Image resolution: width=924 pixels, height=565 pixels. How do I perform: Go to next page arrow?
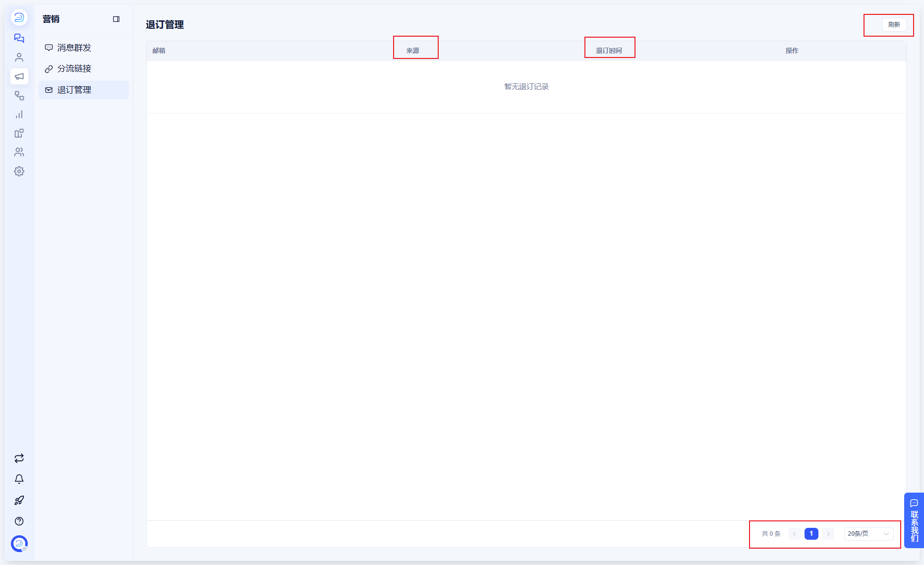coord(828,534)
